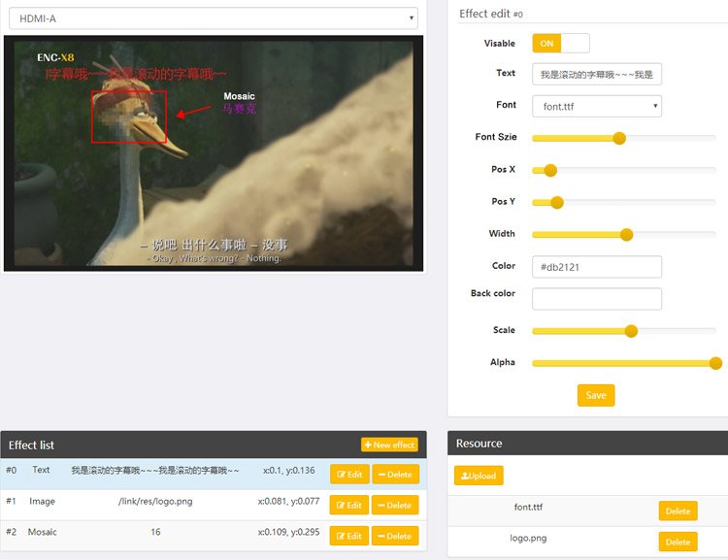Click the 'Text' type cell in row #0

pyautogui.click(x=41, y=470)
